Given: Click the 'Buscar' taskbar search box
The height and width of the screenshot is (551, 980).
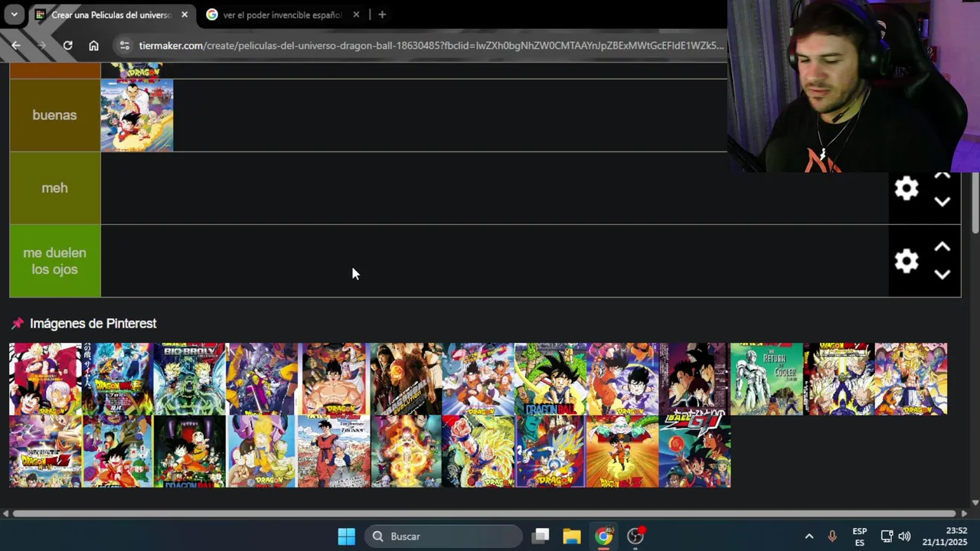Looking at the screenshot, I should [444, 536].
